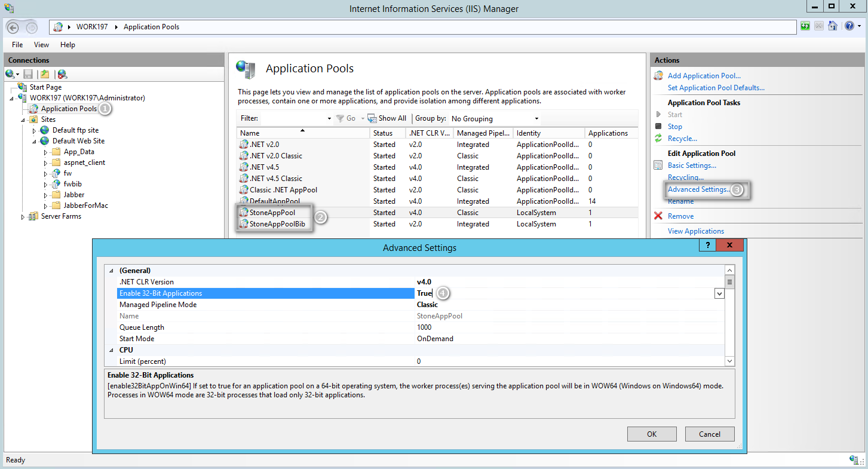Click the Help question mark icon in toolbar
This screenshot has height=469, width=868.
pos(849,26)
